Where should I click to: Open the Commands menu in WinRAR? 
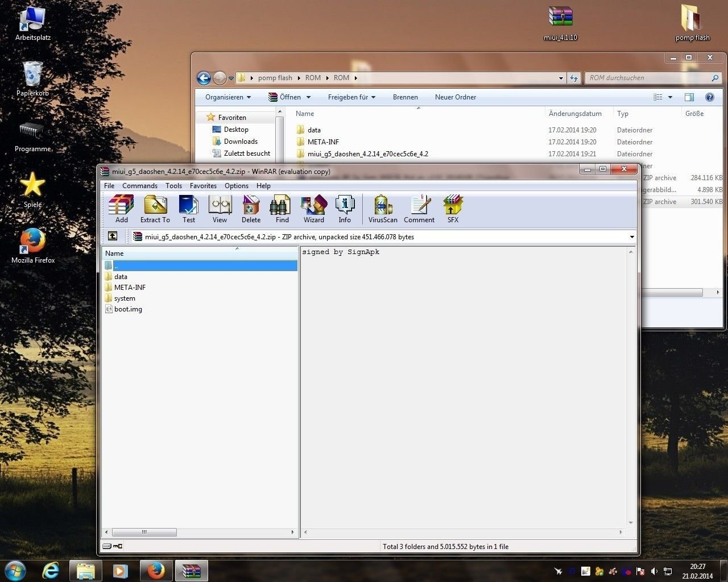click(140, 186)
